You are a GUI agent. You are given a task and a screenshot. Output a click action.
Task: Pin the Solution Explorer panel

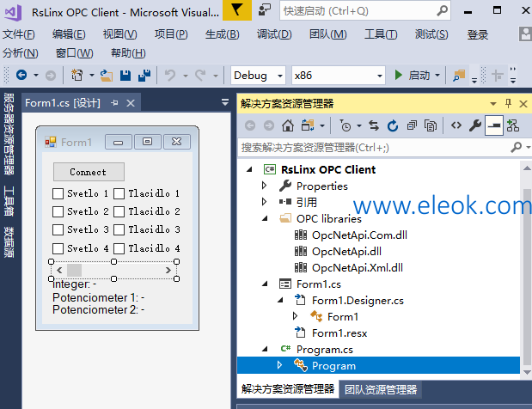508,103
